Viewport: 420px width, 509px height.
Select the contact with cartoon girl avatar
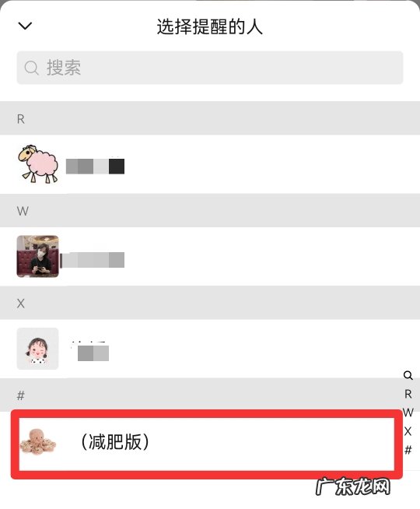pyautogui.click(x=210, y=349)
